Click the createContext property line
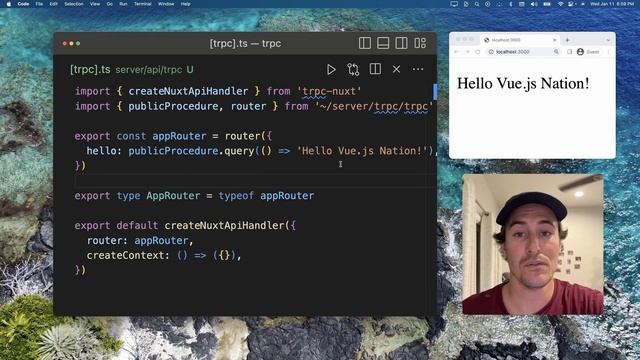This screenshot has height=360, width=640. (x=164, y=256)
